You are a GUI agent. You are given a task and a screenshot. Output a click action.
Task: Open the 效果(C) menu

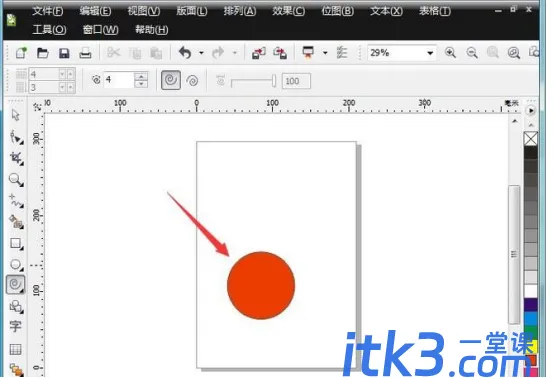point(288,11)
